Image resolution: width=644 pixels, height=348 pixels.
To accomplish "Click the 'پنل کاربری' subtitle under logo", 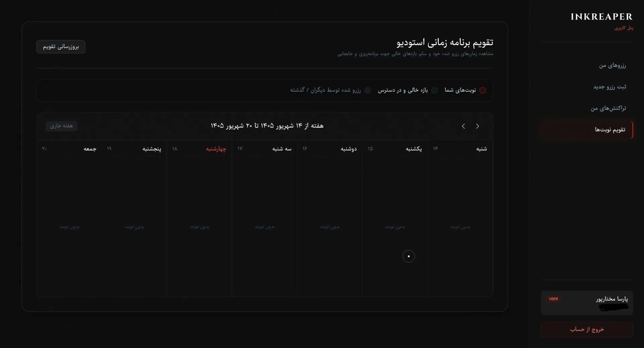I will (624, 28).
